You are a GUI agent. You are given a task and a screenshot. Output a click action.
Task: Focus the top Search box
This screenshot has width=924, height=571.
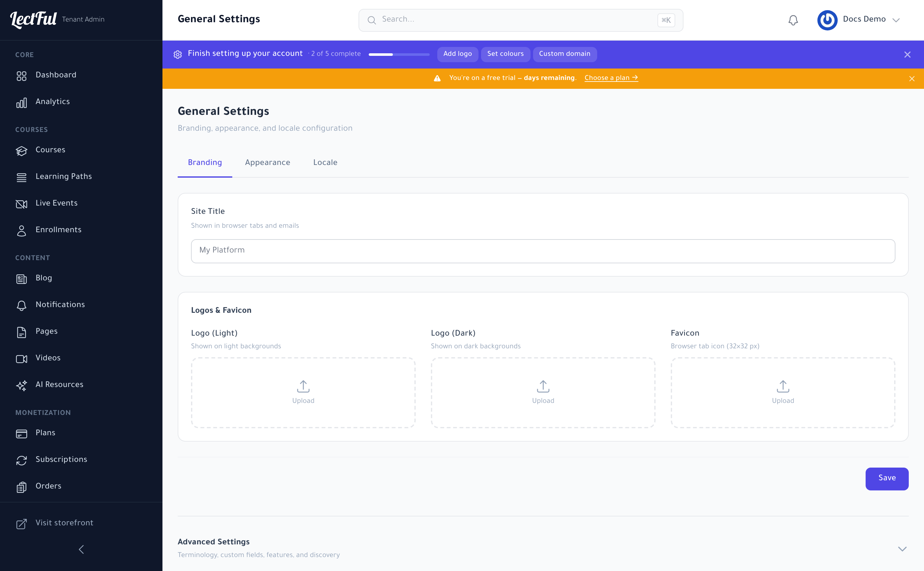[x=521, y=20]
